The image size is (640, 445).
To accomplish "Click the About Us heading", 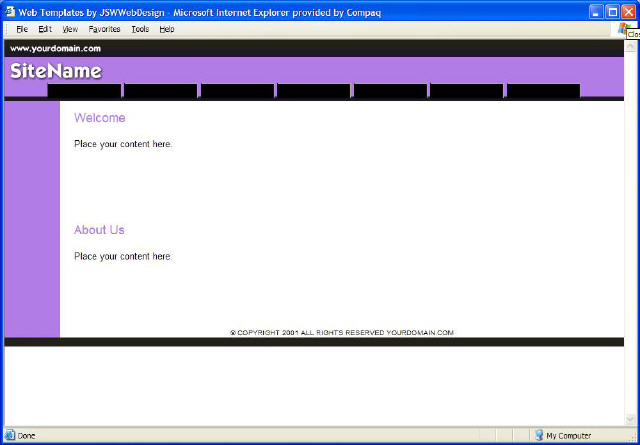I will coord(99,230).
